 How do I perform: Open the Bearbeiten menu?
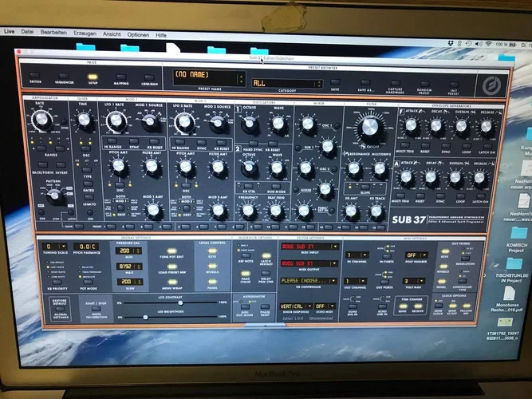click(53, 32)
